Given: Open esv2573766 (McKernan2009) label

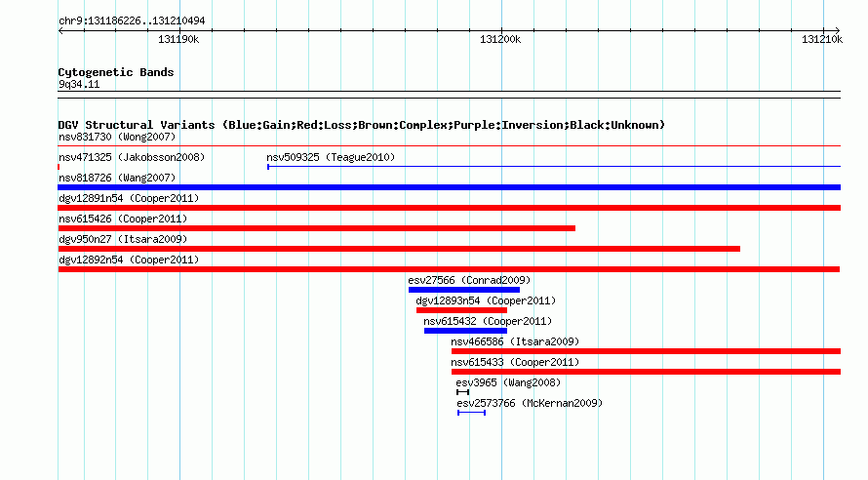Looking at the screenshot, I should (x=530, y=403).
